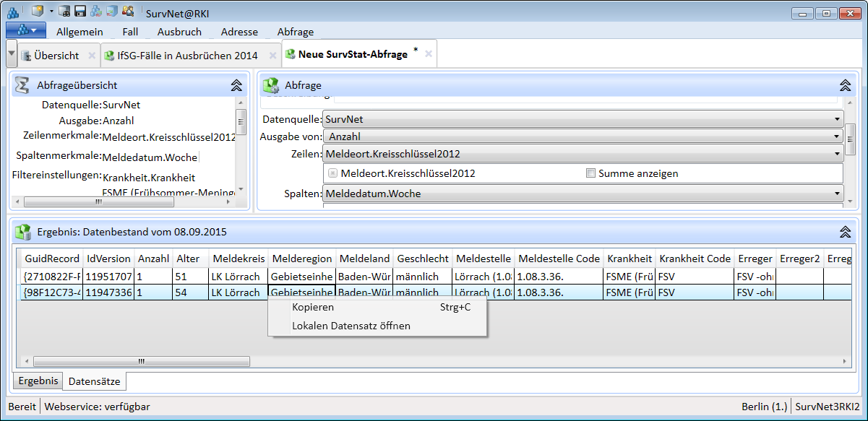Close the IfSG-Fälle in Ausbrüchen 2014 tab
Viewport: 868px width, 421px height.
coord(272,55)
